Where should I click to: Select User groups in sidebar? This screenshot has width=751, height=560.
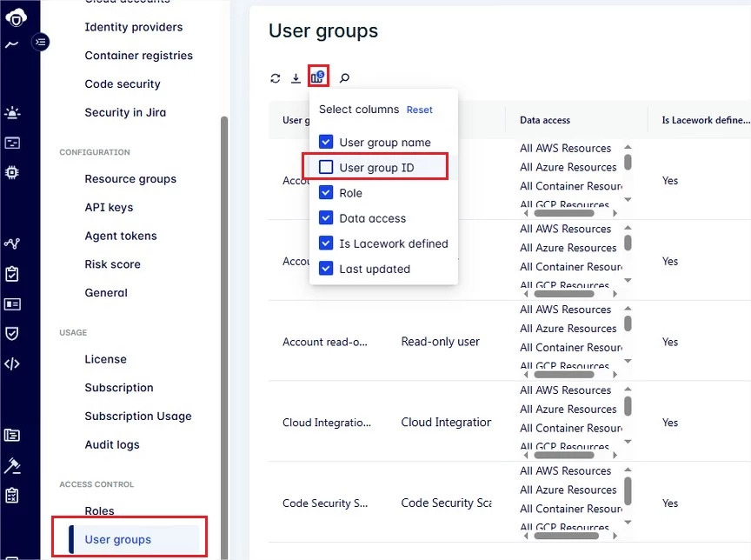pos(134,539)
